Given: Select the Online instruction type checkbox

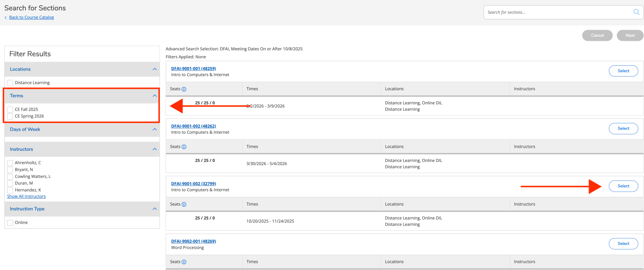Looking at the screenshot, I should pyautogui.click(x=10, y=223).
